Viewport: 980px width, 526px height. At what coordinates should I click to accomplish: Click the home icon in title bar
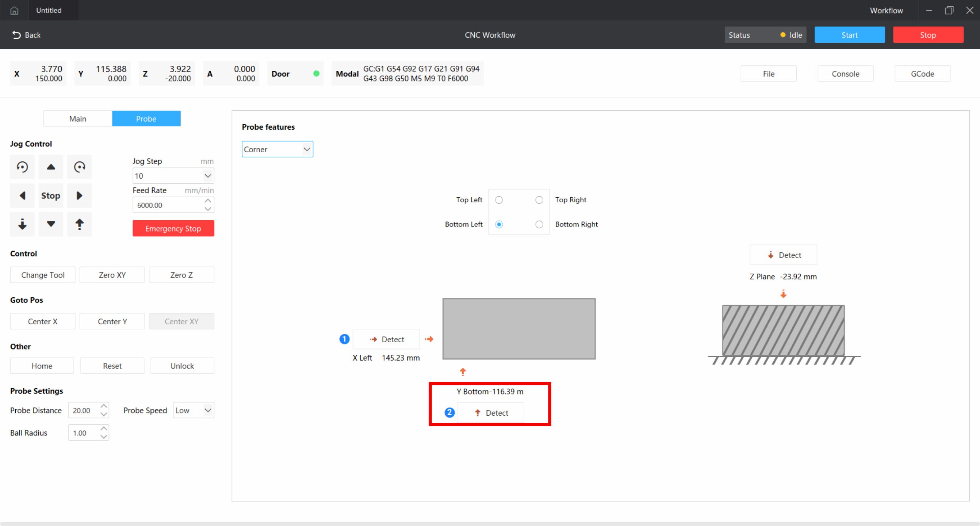(x=14, y=10)
